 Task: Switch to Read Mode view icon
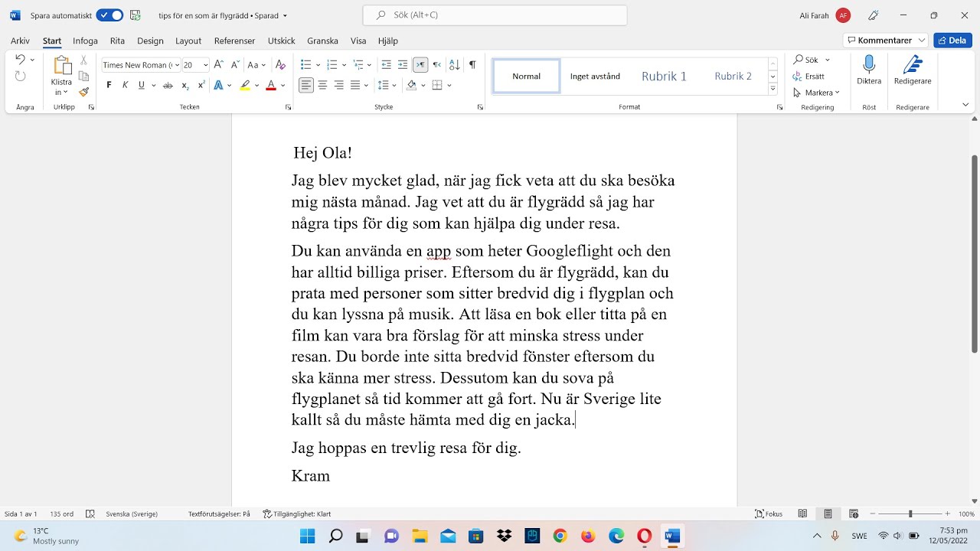(802, 514)
